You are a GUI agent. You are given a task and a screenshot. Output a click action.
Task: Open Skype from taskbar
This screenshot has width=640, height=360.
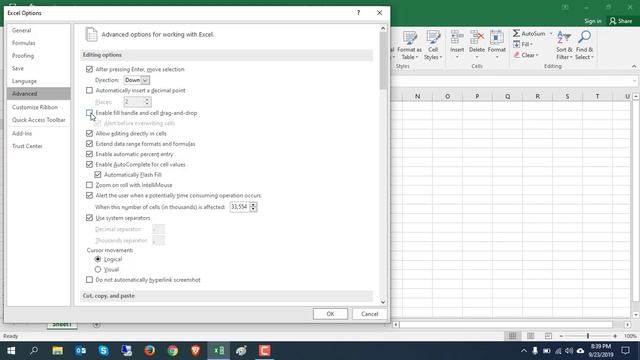click(103, 351)
